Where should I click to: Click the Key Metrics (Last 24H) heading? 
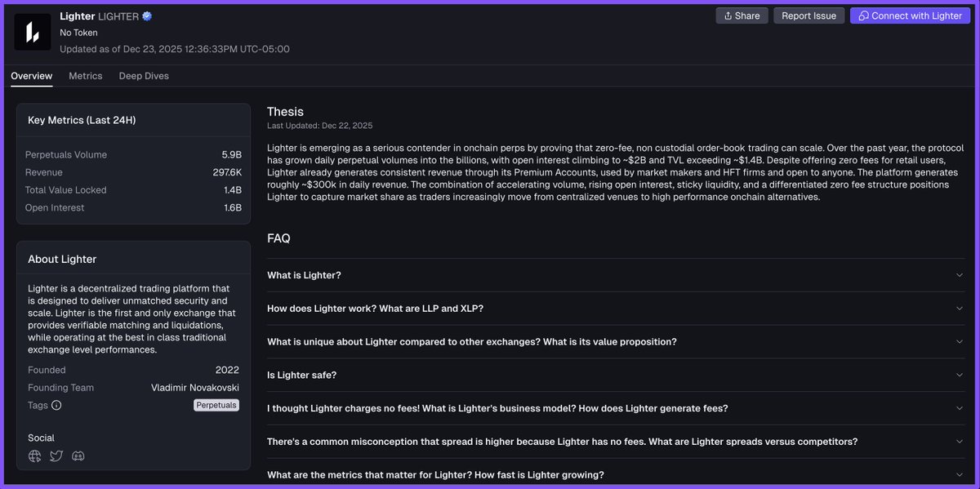pyautogui.click(x=82, y=120)
